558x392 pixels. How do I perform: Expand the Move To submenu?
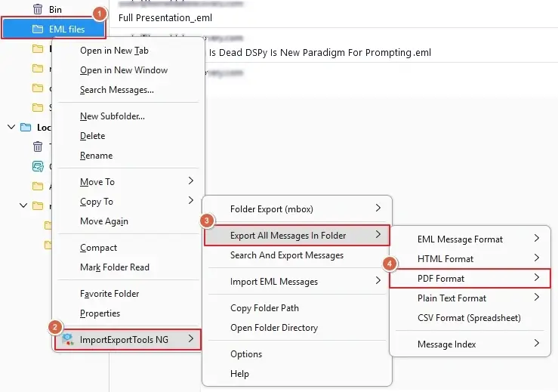(128, 181)
